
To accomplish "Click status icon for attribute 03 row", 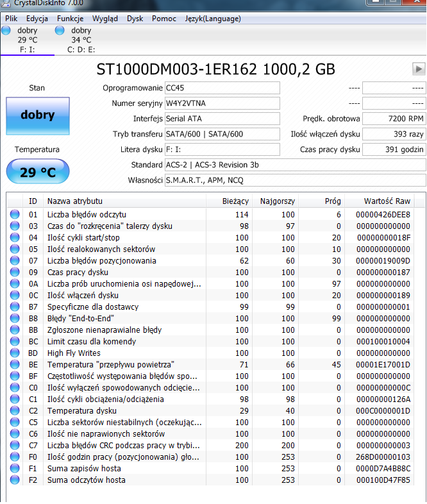I will (x=15, y=226).
